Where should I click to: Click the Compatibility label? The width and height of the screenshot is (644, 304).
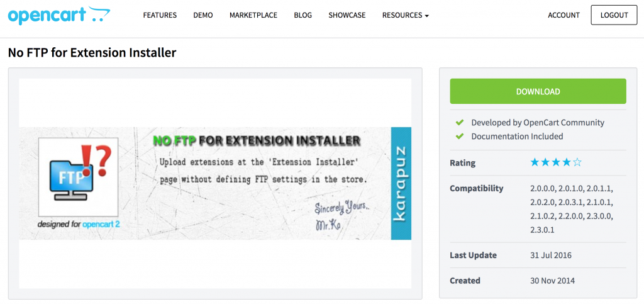pos(477,189)
